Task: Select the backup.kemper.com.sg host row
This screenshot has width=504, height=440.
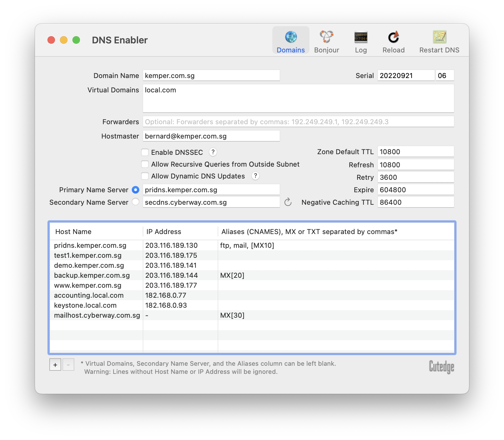Action: point(92,275)
